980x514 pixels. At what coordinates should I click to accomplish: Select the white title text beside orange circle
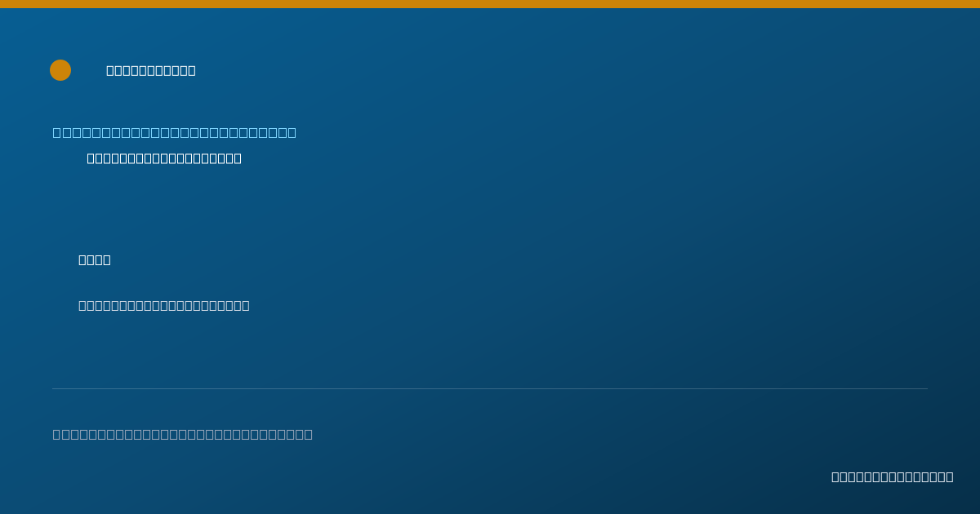pos(151,70)
